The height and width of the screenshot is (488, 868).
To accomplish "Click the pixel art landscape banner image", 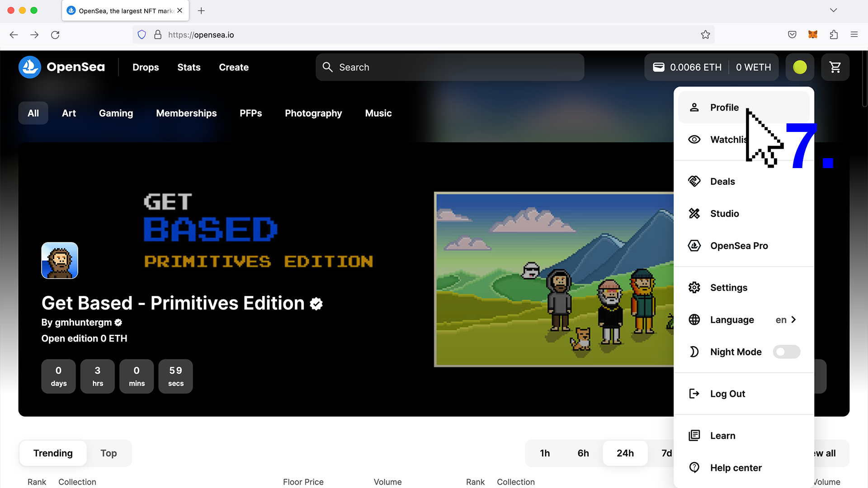I will tap(554, 279).
